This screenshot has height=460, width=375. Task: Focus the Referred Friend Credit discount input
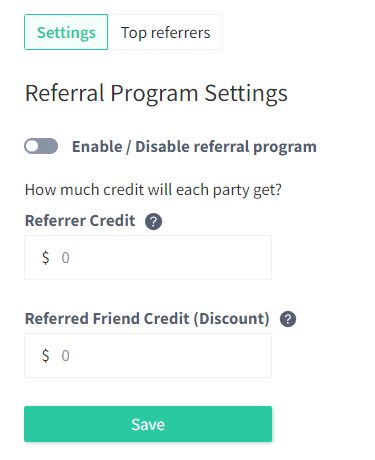click(148, 355)
